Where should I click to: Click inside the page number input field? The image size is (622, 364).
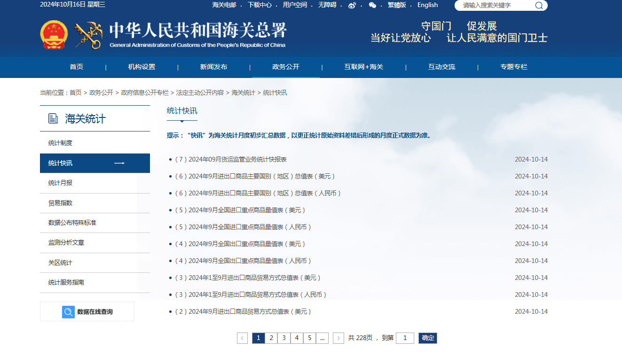405,338
